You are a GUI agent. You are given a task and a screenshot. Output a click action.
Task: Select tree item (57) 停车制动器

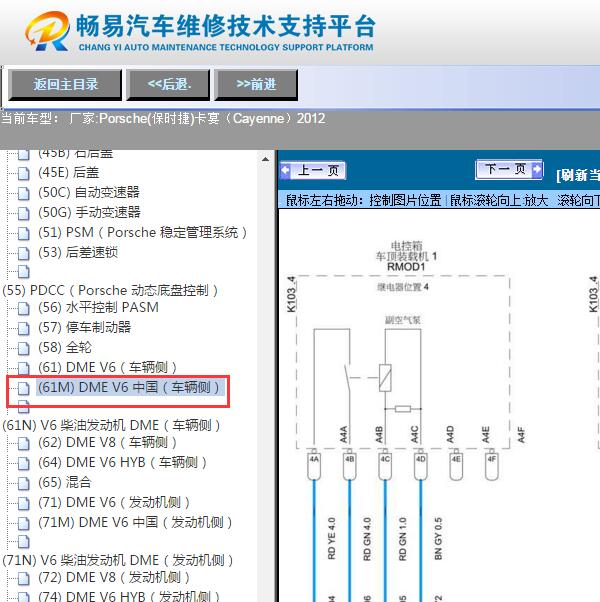(84, 327)
